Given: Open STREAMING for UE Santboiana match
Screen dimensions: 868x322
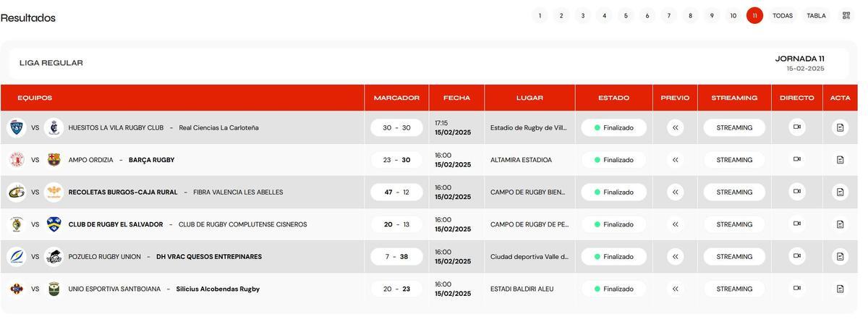Looking at the screenshot, I should point(734,289).
